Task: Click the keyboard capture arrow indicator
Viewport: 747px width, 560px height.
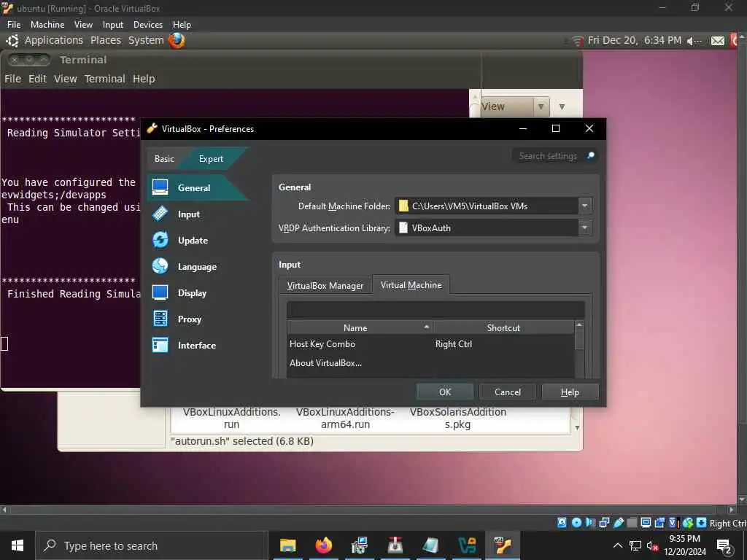Action: pos(701,523)
